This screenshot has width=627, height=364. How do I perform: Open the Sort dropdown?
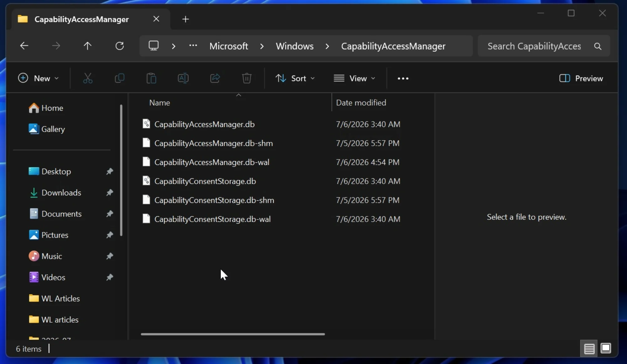click(295, 78)
